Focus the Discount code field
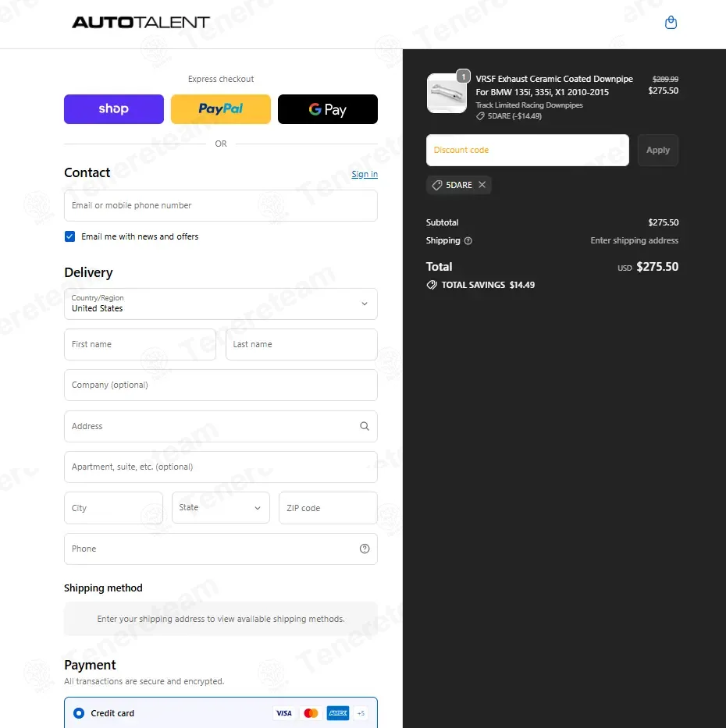Viewport: 726px width, 728px height. 528,150
